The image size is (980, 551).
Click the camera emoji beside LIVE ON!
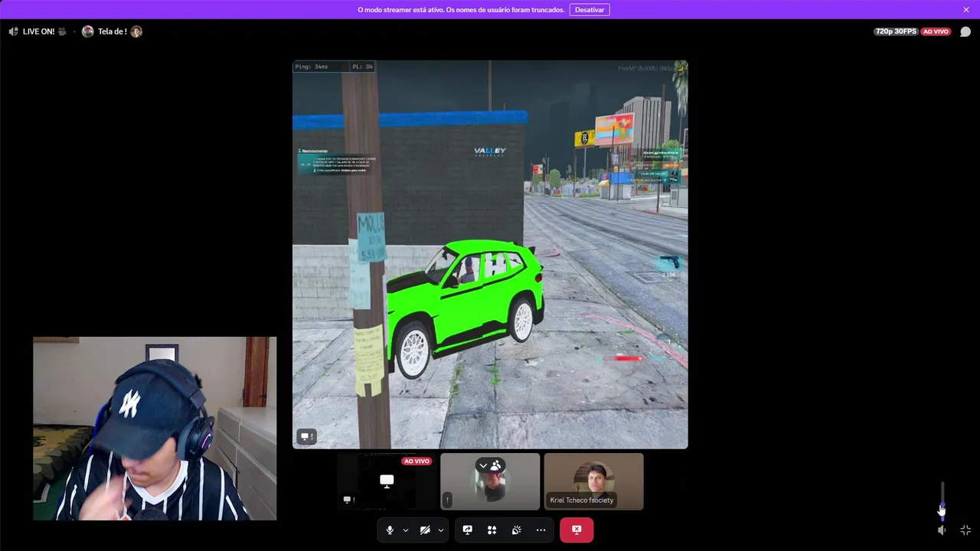click(62, 31)
